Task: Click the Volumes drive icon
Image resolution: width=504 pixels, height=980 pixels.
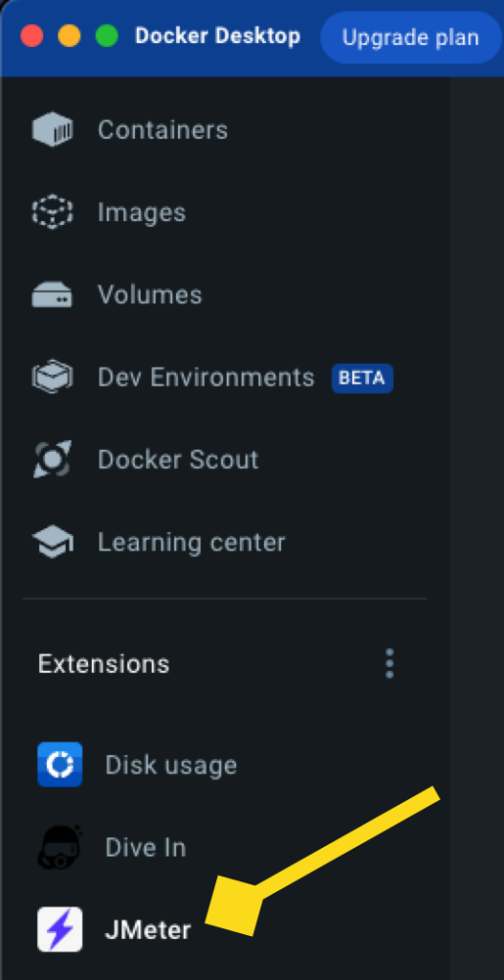Action: [x=53, y=295]
